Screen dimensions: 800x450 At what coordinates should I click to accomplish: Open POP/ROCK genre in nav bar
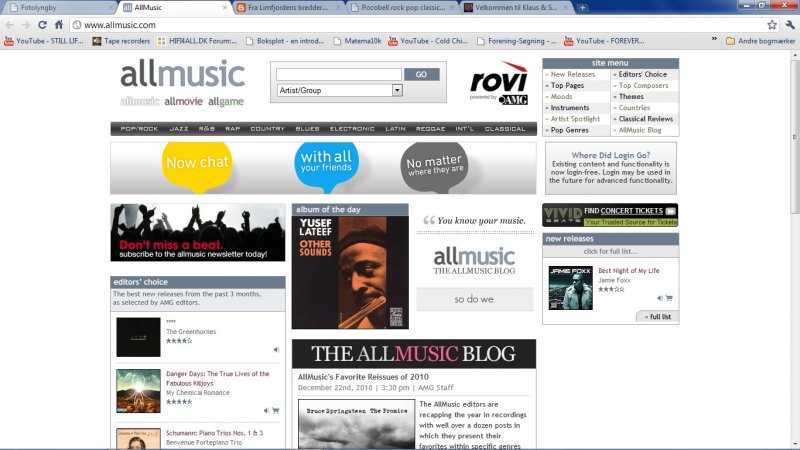click(139, 129)
